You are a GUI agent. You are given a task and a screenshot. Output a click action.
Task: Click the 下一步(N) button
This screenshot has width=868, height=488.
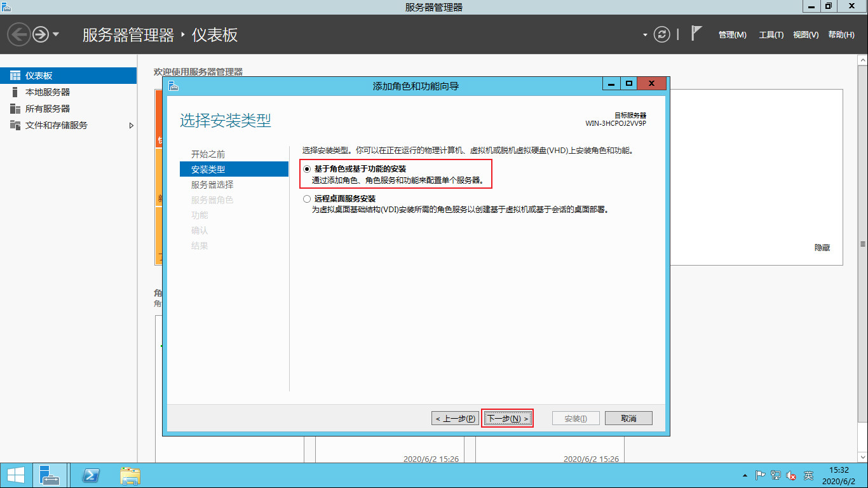[x=507, y=417]
